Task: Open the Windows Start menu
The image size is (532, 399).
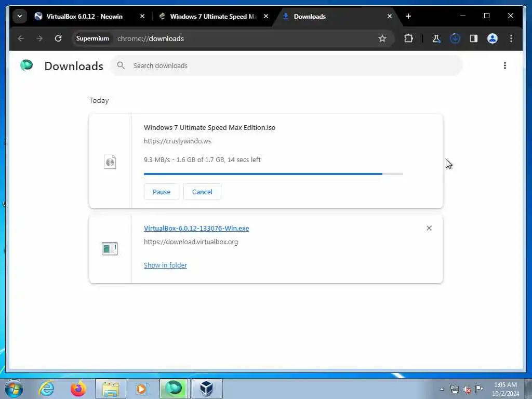Action: (x=14, y=389)
